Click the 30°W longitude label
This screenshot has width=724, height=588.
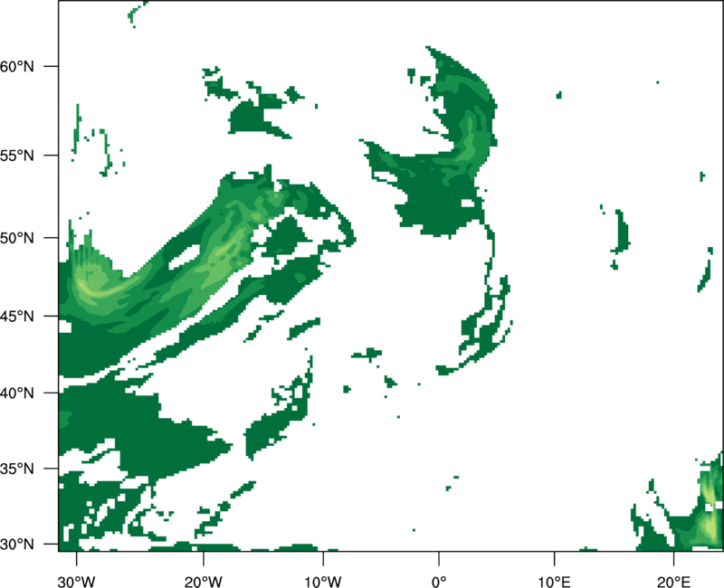[x=77, y=582]
